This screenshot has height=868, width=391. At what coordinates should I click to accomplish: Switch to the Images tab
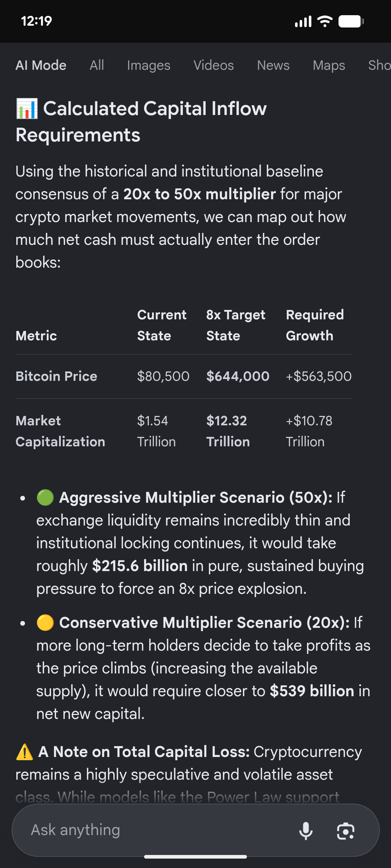coord(148,65)
